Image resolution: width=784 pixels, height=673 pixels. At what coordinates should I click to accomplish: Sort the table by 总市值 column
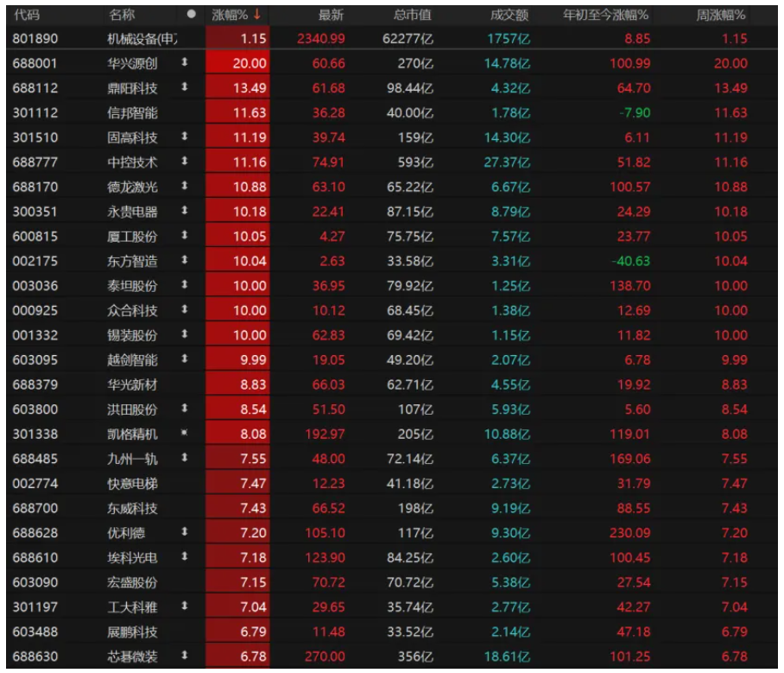(x=413, y=16)
